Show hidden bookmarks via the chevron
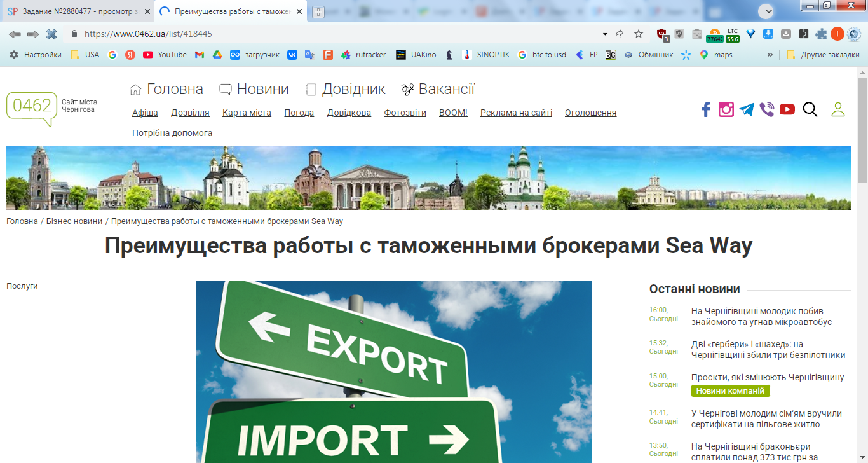 click(x=770, y=55)
